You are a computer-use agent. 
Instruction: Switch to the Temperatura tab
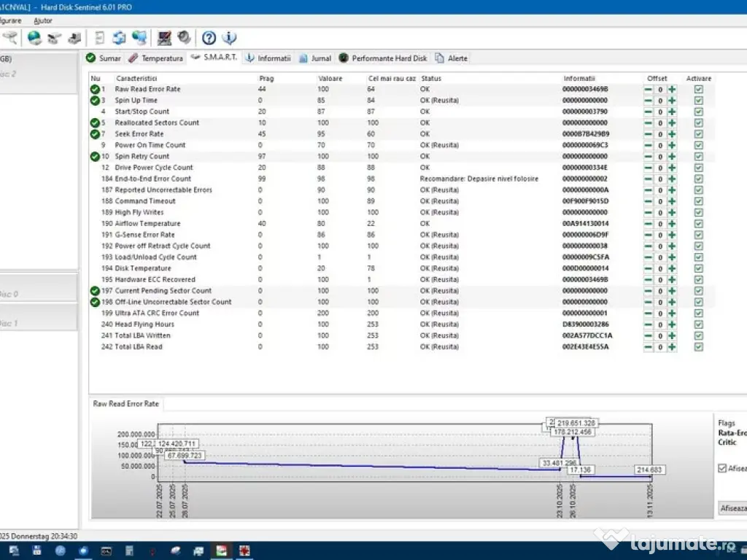[155, 58]
